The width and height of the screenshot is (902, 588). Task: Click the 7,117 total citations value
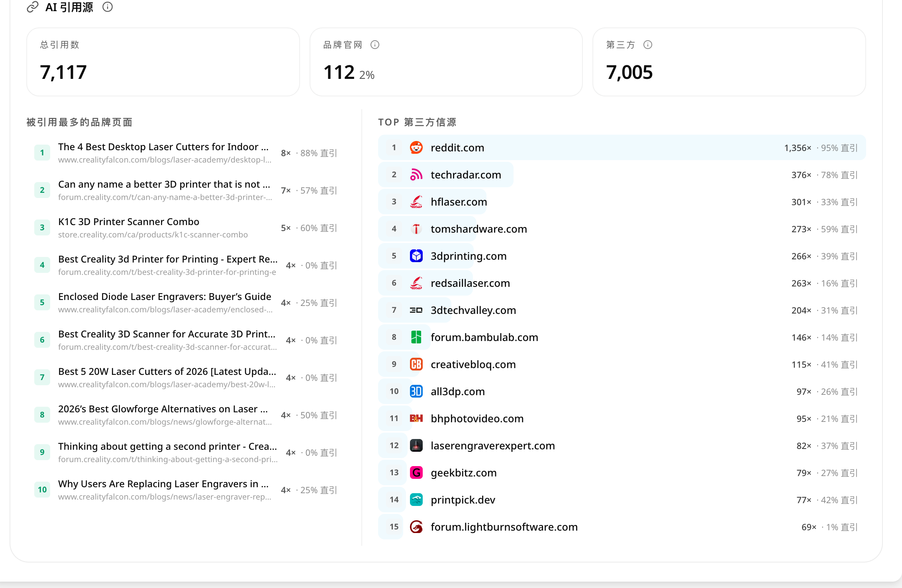point(63,73)
